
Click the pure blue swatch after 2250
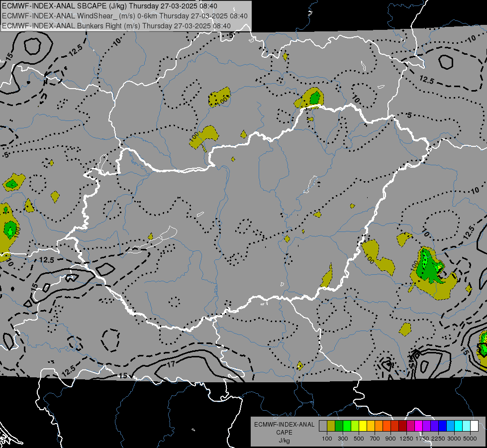coord(443,426)
